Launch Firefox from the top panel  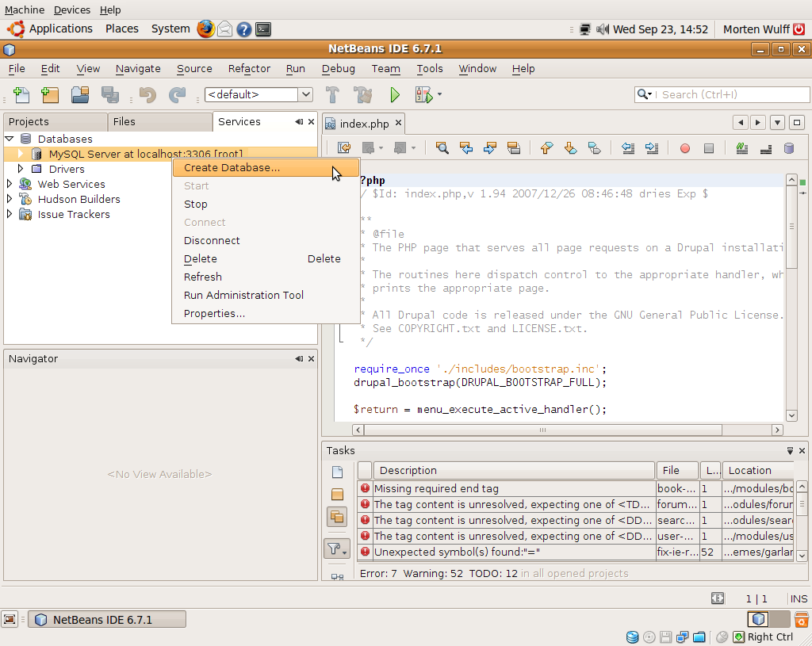[x=205, y=29]
